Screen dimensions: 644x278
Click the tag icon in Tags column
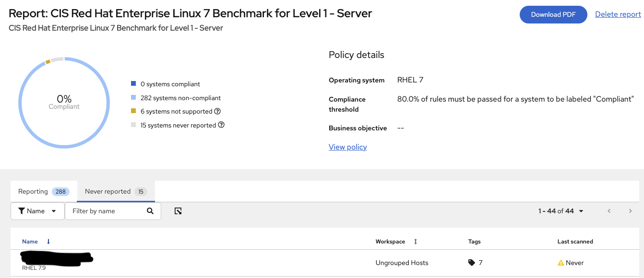tap(472, 263)
